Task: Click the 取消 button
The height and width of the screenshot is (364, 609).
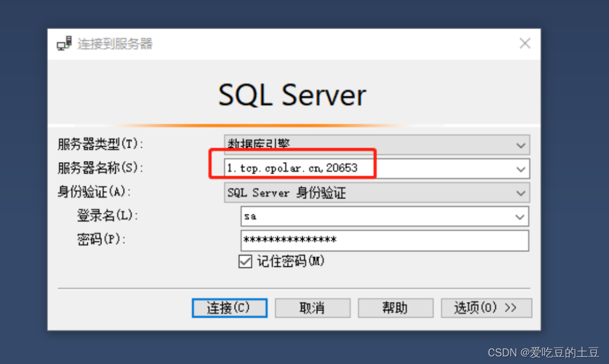Action: (x=313, y=308)
